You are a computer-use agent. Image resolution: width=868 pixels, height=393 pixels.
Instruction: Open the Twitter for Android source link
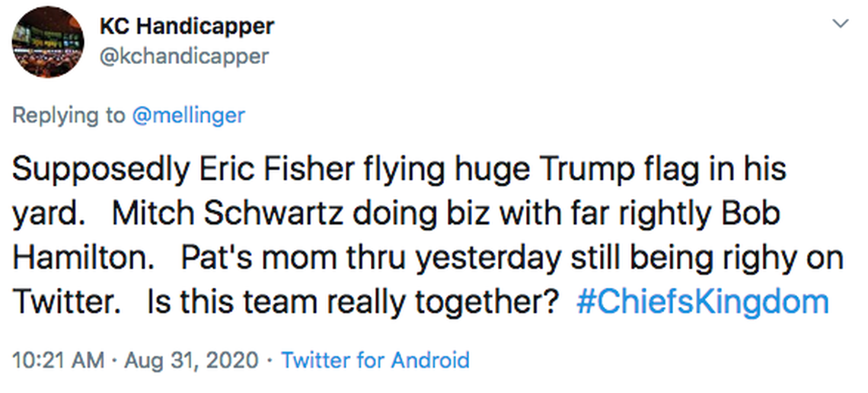375,359
